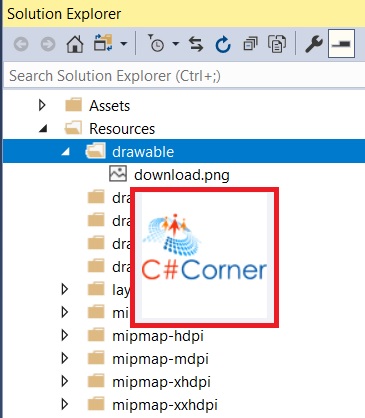Open the views switcher dropdown arrow
The image size is (365, 418).
(x=124, y=44)
